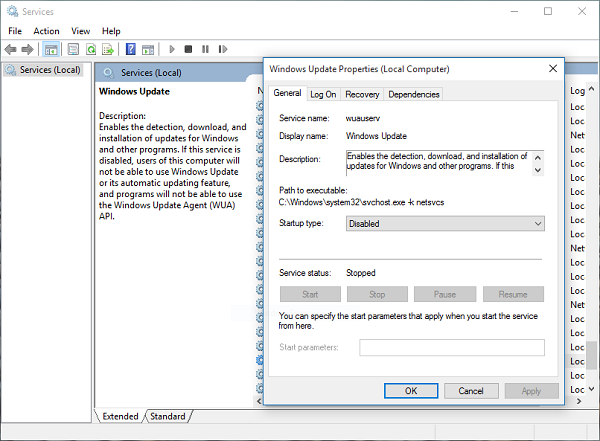Click the Back arrow toolbar icon
Image resolution: width=600 pixels, height=441 pixels.
10,49
